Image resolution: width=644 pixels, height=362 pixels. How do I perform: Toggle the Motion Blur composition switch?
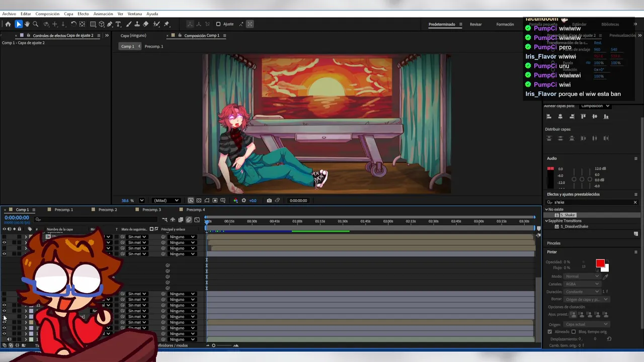coord(189,220)
